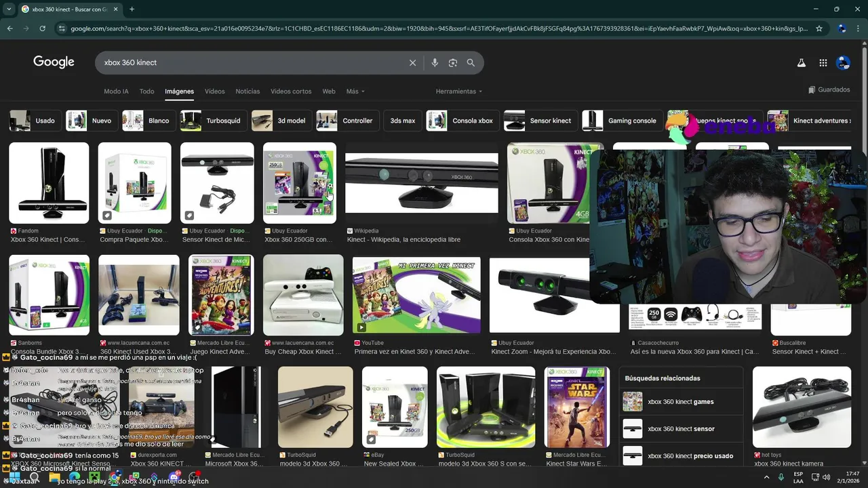Open the Google account avatar
The image size is (868, 488).
pos(843,62)
